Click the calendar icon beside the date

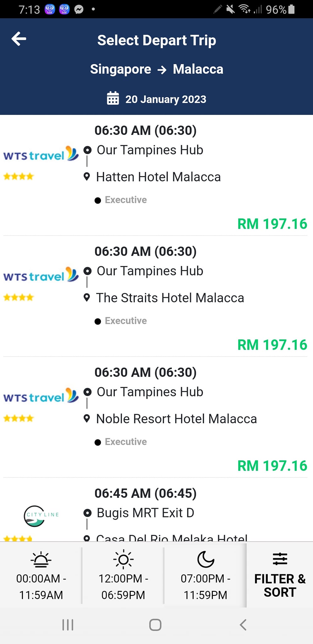[113, 98]
